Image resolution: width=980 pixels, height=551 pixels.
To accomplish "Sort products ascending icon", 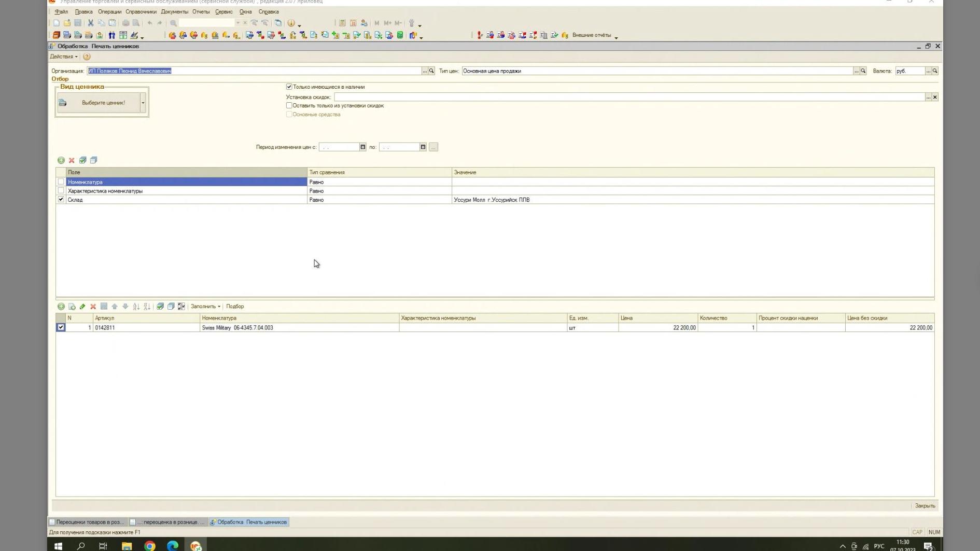I will 136,307.
